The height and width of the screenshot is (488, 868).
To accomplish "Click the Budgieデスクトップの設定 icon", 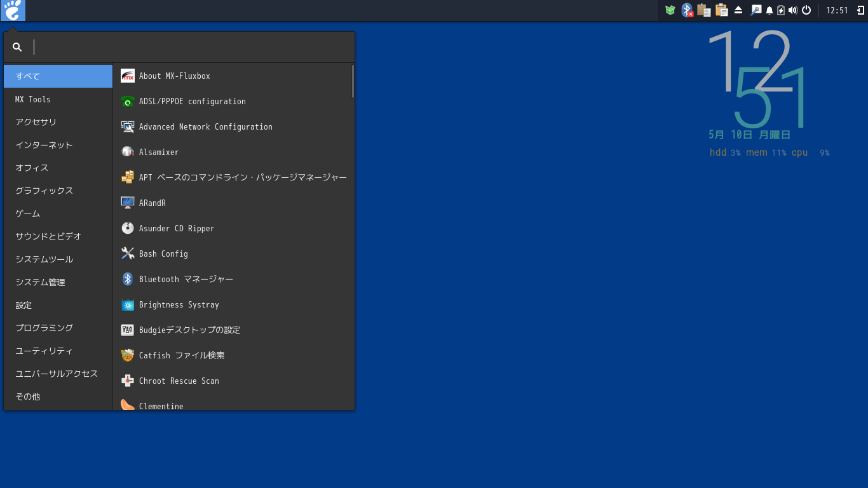I will [128, 330].
